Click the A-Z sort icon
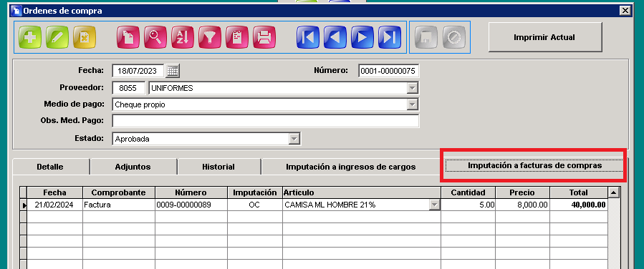Screen dimensions: 644x269 point(183,37)
